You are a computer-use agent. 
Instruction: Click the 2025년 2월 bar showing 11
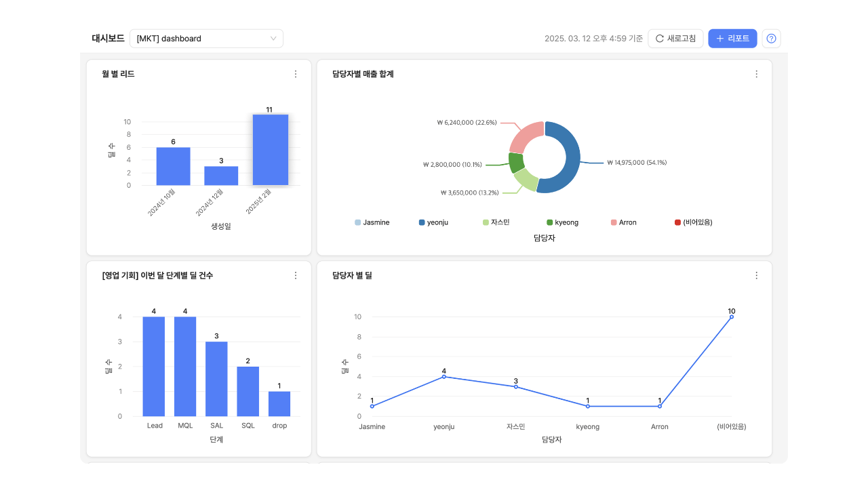click(270, 150)
